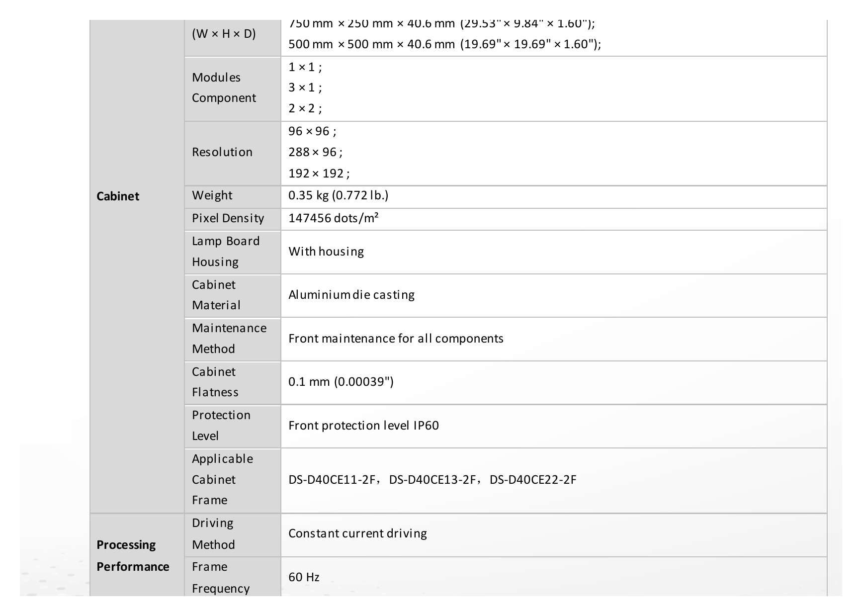Select the 60 Hz frame frequency
The image size is (862, 616).
304,577
